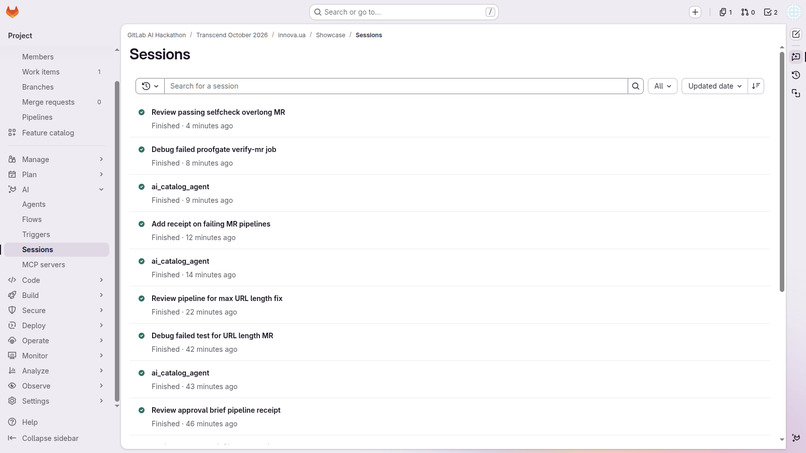Toggle sort direction icon
806x453 pixels.
point(756,86)
